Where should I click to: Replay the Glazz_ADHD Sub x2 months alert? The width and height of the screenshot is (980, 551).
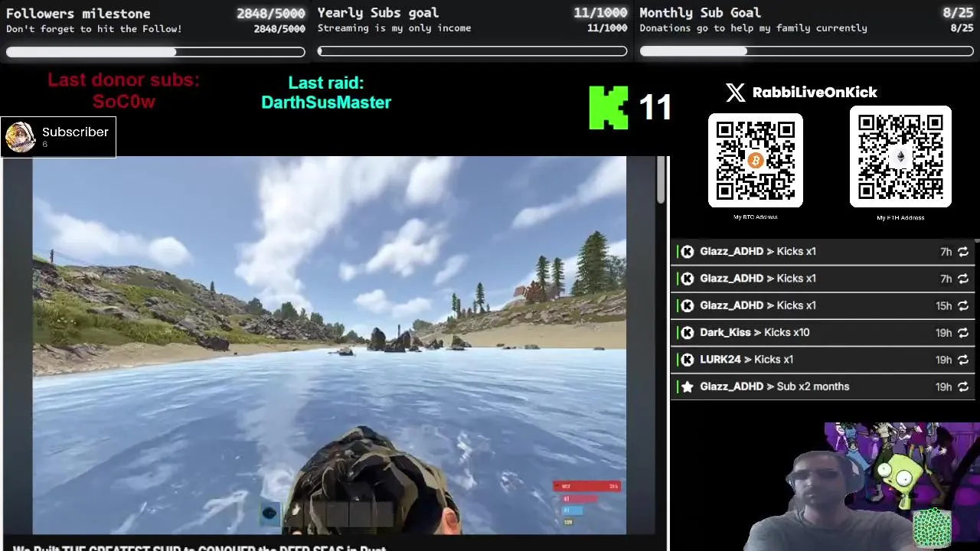click(x=963, y=386)
